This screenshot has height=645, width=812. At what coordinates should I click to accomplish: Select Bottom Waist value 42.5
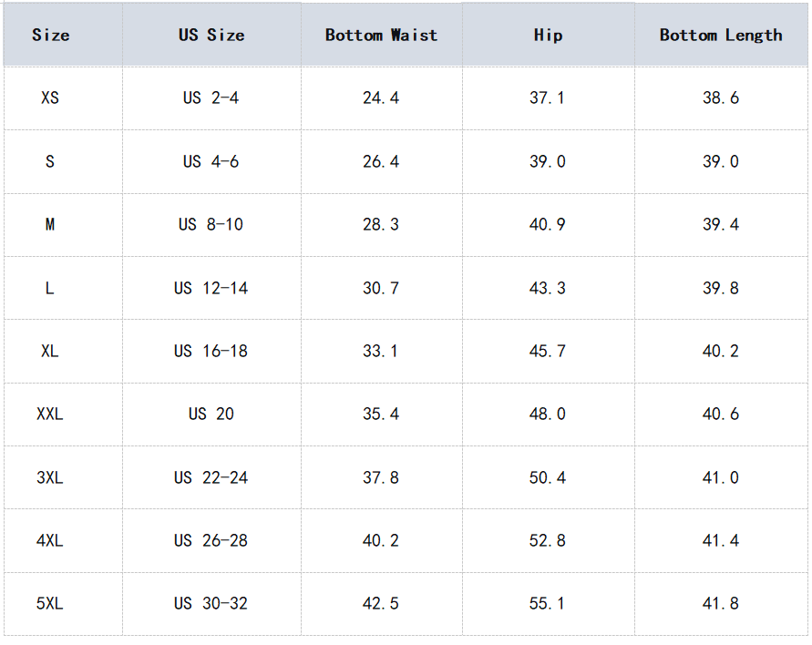point(381,603)
